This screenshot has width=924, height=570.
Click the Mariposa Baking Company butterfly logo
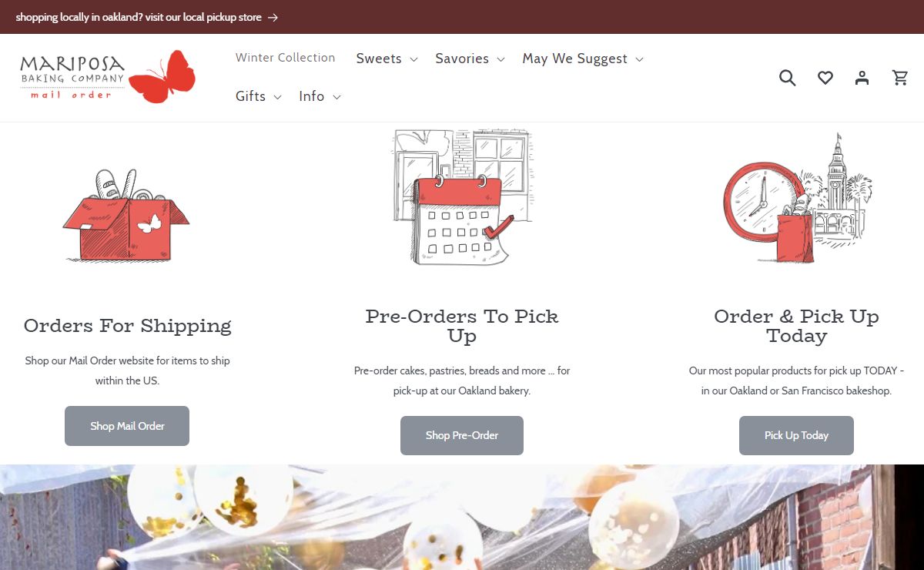(x=108, y=77)
